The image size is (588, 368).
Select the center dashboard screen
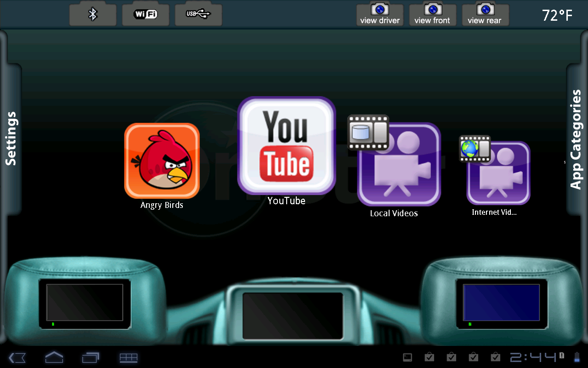point(293,316)
